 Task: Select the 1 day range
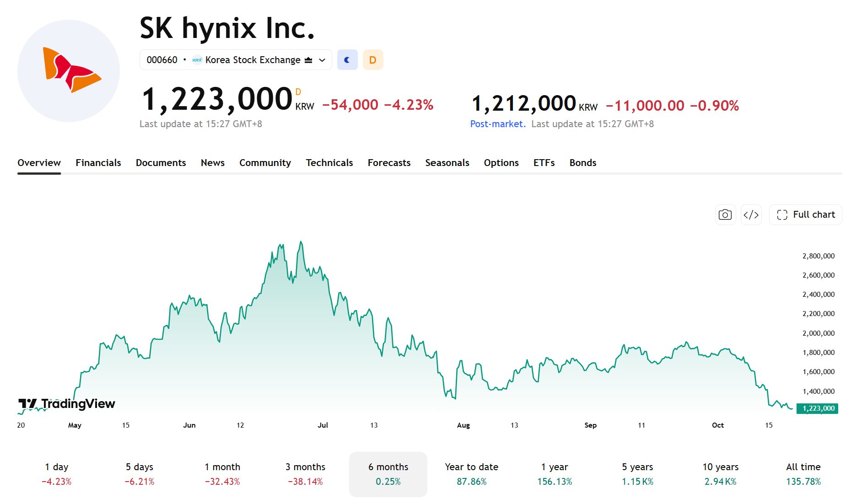[56, 474]
